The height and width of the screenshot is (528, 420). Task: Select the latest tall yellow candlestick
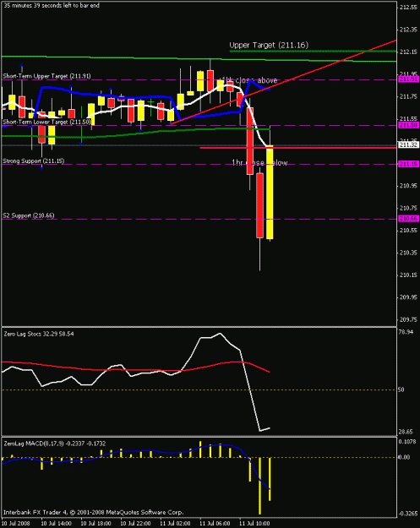(x=270, y=192)
